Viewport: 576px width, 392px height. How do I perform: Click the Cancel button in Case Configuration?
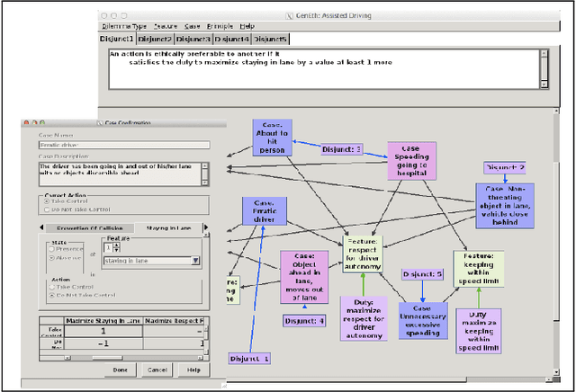coord(157,370)
